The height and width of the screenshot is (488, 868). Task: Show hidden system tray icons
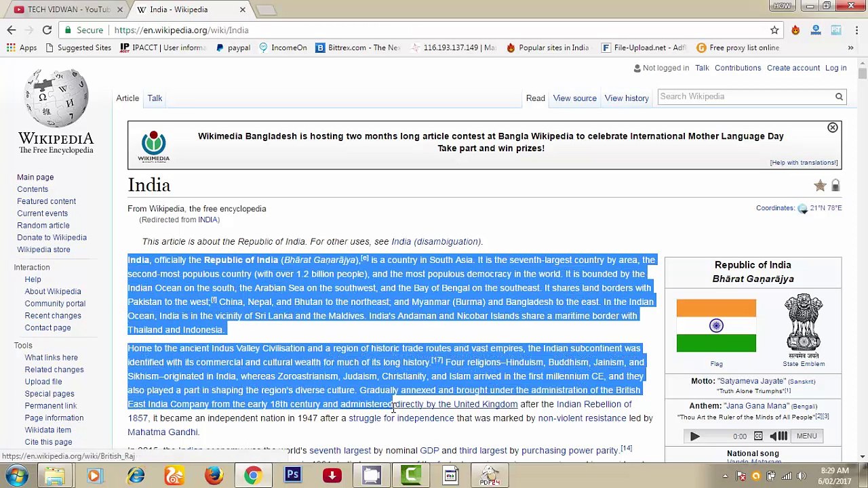point(725,476)
